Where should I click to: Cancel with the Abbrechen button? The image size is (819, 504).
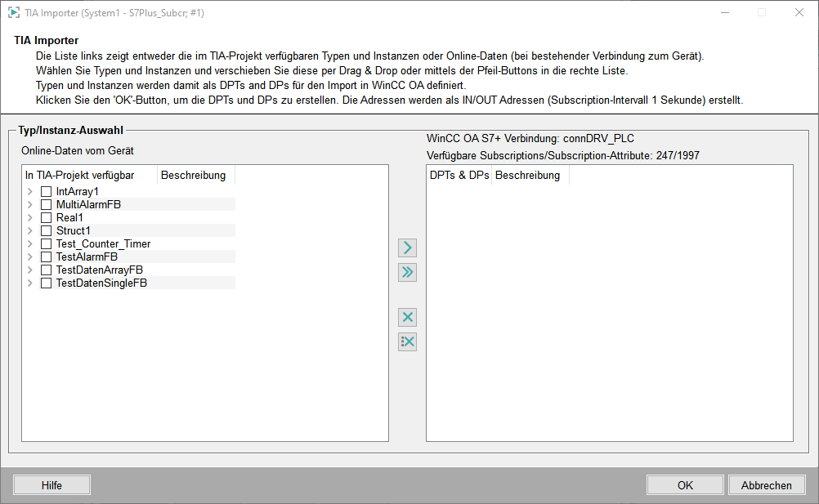click(x=766, y=485)
